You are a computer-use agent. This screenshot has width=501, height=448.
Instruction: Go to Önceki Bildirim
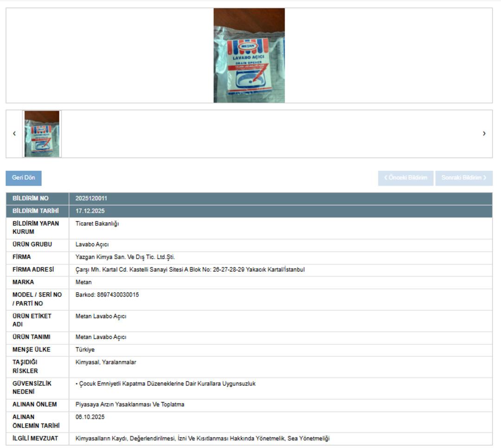click(405, 178)
